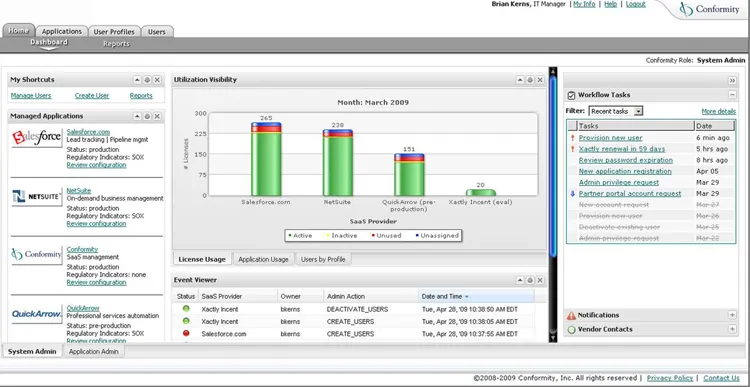The width and height of the screenshot is (750, 387).
Task: Click Review configuration under NetSuite
Action: coord(96,223)
